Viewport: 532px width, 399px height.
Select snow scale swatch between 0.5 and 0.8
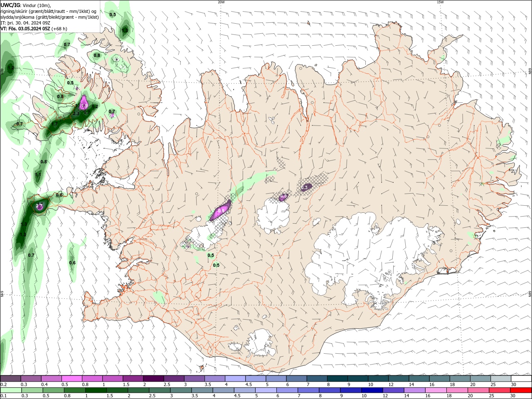[71, 379]
